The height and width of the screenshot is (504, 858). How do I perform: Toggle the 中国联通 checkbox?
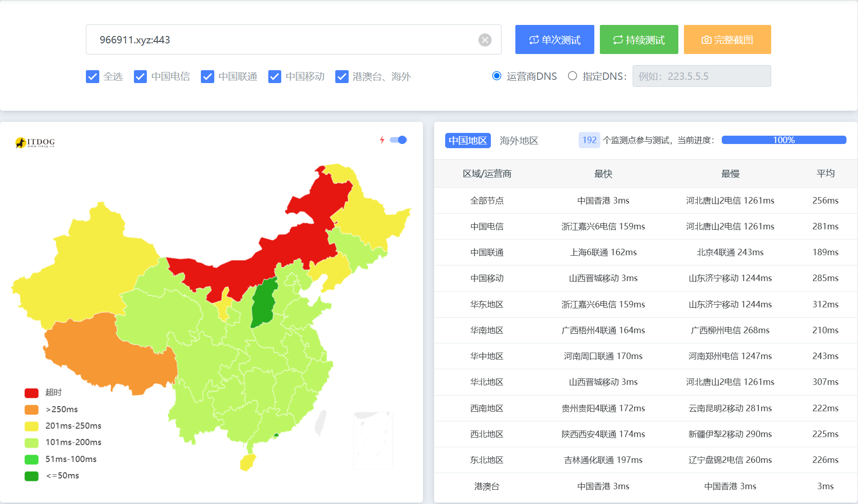[207, 77]
